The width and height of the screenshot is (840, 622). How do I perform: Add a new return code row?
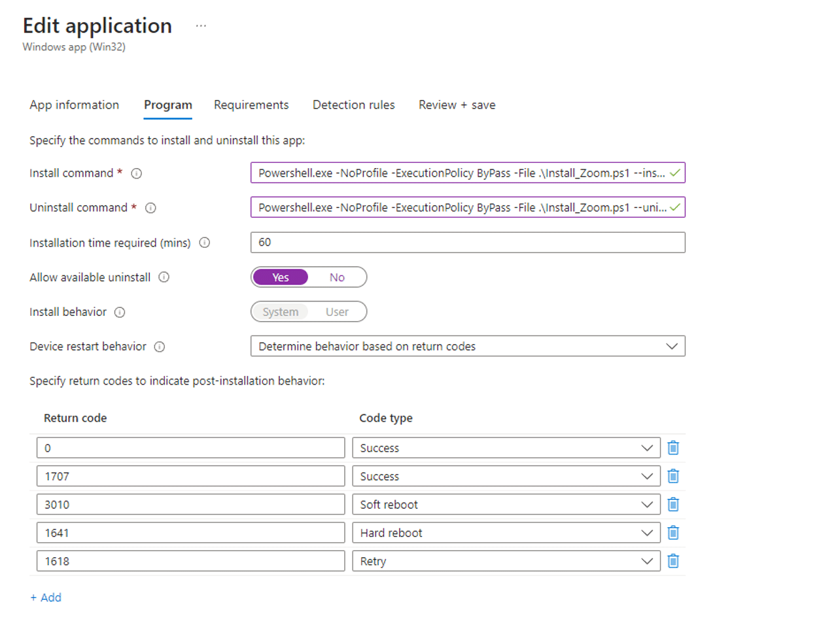[x=46, y=597]
